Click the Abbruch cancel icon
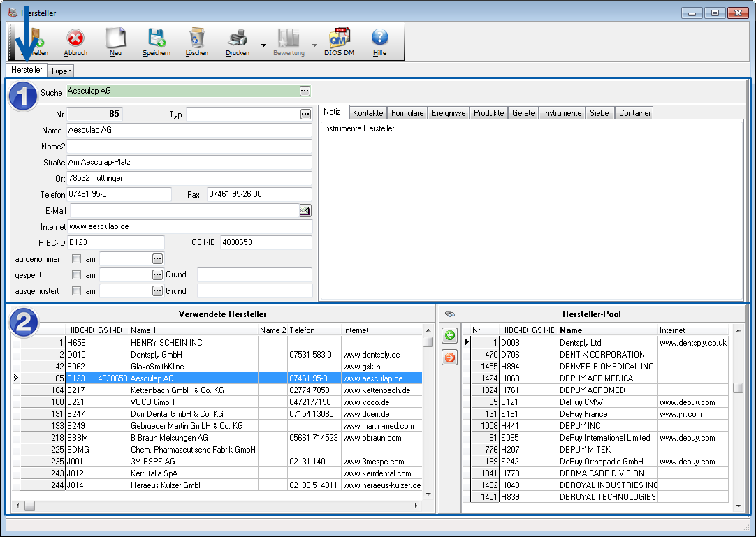The image size is (756, 537). point(75,38)
